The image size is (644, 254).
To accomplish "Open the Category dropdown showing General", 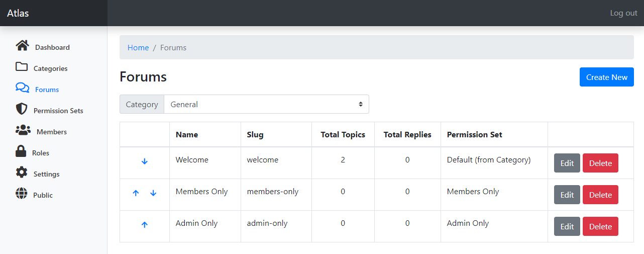I will (x=266, y=104).
